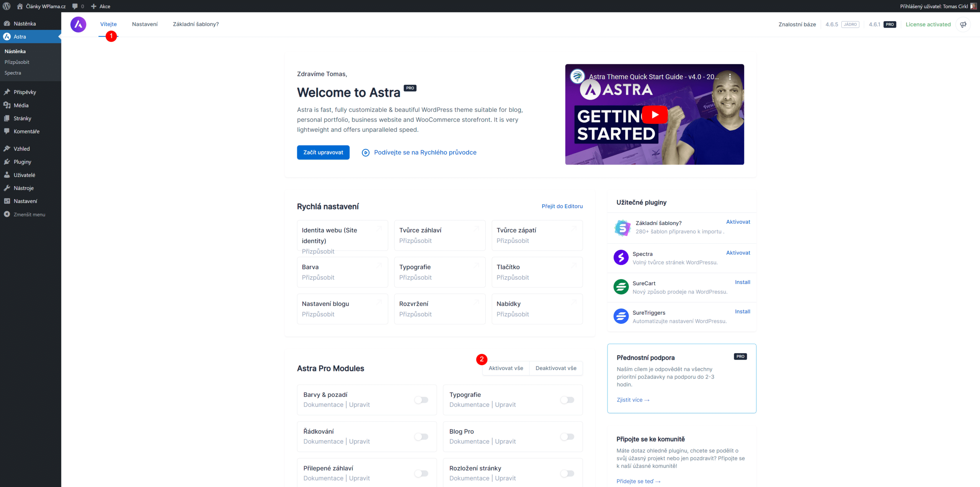Open Dokumentace link for Blog Pro
The image size is (980, 487).
pyautogui.click(x=469, y=441)
